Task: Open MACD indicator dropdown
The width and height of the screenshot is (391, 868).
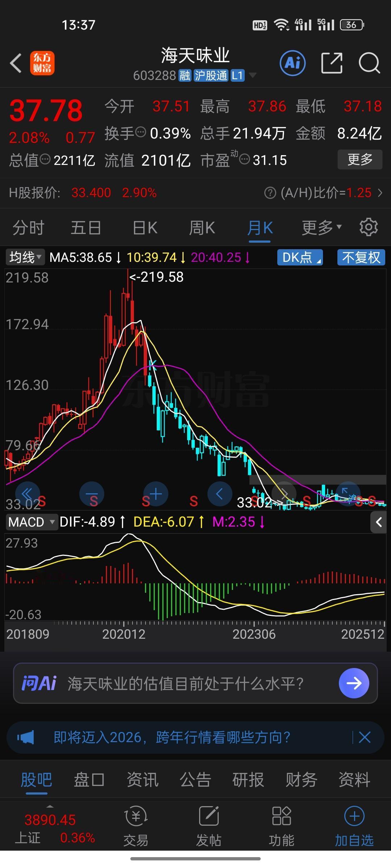Action: (x=31, y=522)
